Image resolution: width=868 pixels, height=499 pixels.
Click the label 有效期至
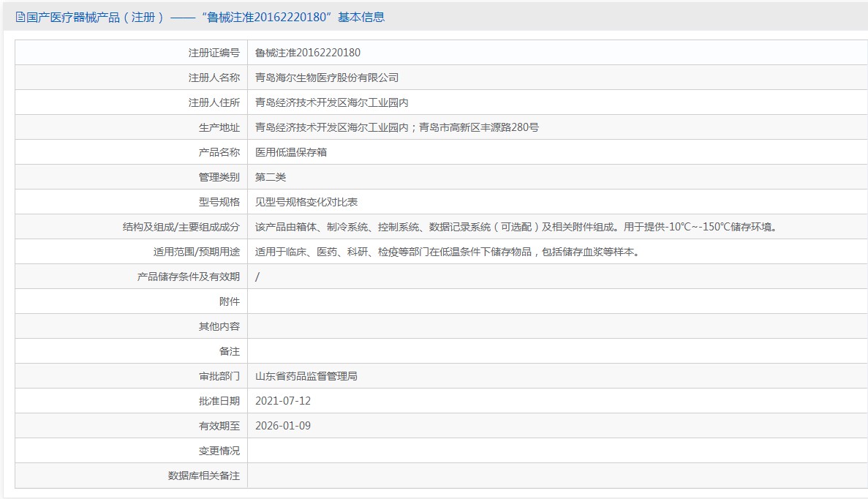[x=219, y=426]
